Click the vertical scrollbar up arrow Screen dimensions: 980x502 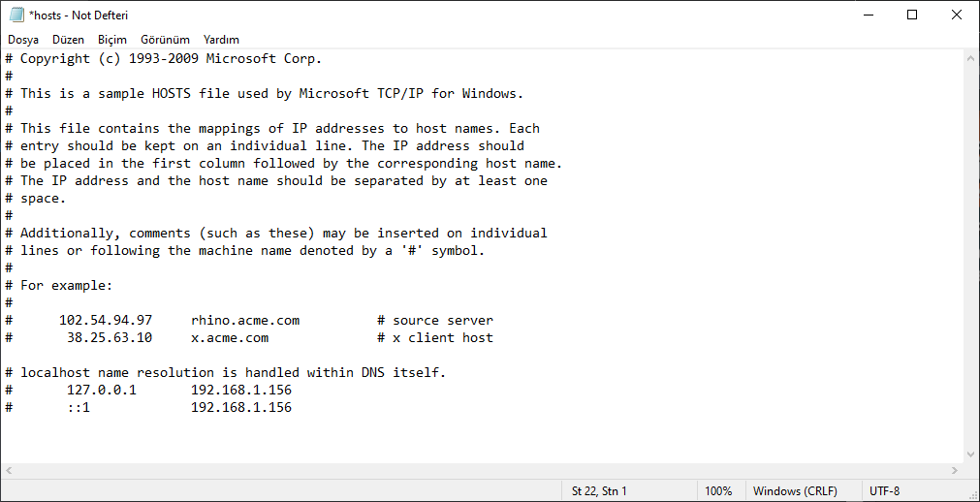tap(971, 59)
